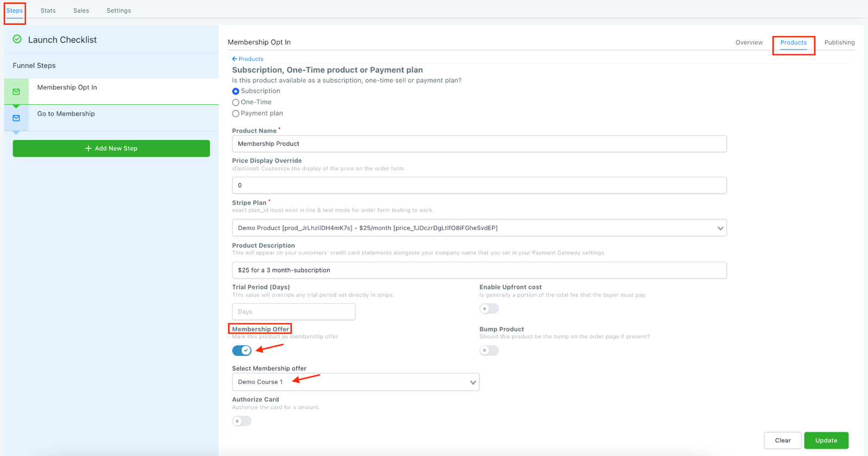Enable the Upfront cost toggle
Image resolution: width=868 pixels, height=456 pixels.
coord(489,308)
